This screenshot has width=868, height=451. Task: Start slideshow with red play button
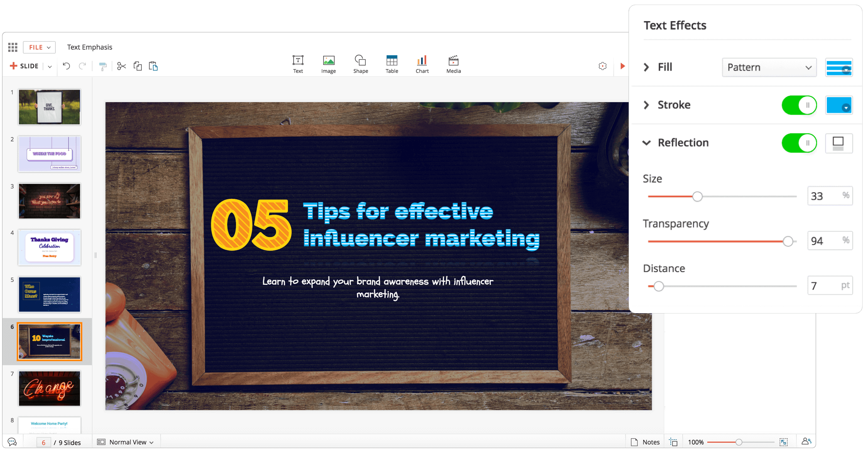(x=622, y=66)
